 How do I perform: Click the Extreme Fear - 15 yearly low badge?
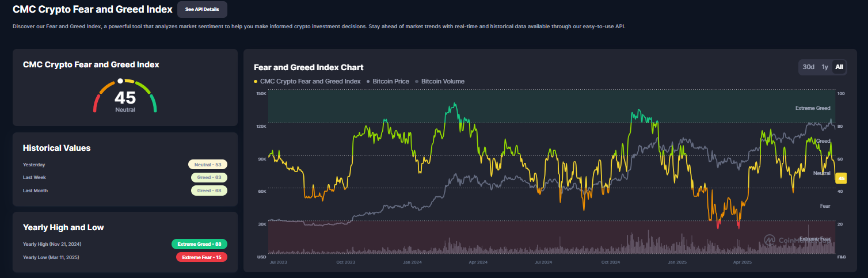point(201,257)
